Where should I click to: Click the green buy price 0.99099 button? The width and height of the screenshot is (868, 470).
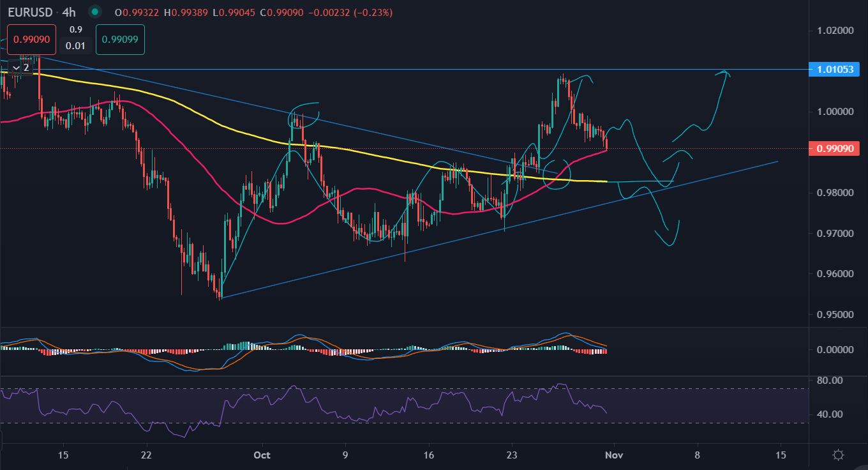[x=120, y=39]
